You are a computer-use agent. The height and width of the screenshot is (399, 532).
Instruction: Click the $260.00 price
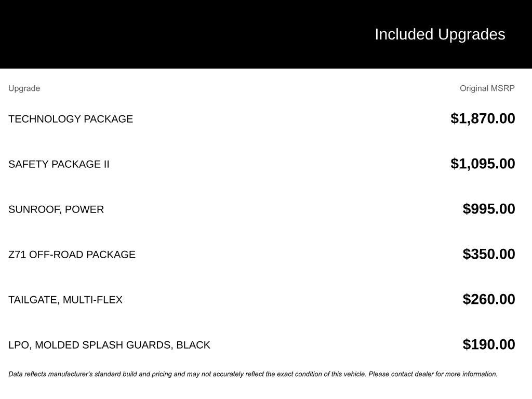489,299
